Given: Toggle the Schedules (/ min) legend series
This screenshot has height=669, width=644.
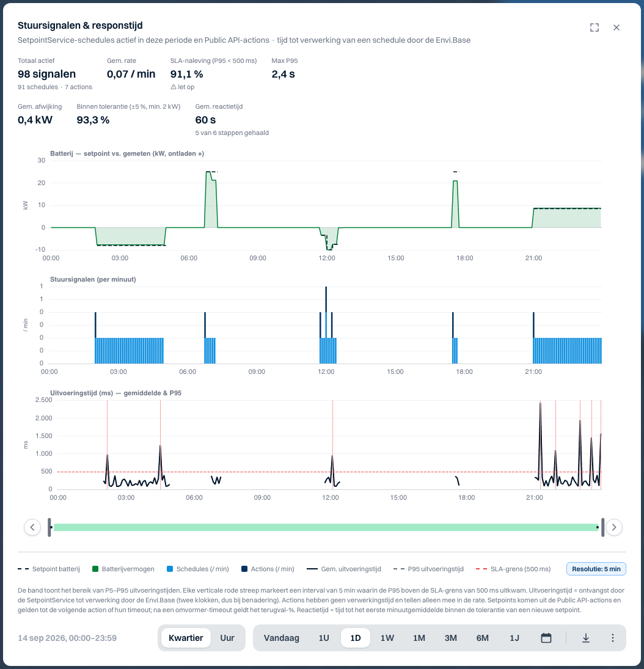Looking at the screenshot, I should (197, 569).
